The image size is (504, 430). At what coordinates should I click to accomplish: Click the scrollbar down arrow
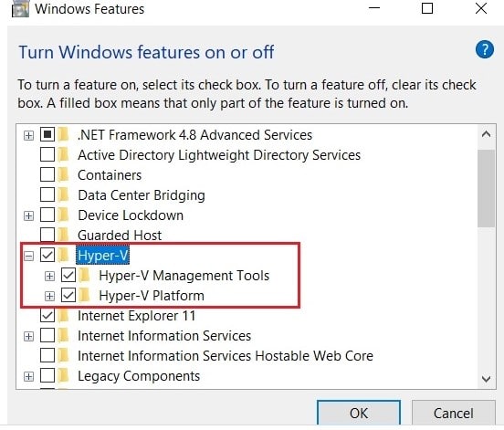(x=486, y=378)
